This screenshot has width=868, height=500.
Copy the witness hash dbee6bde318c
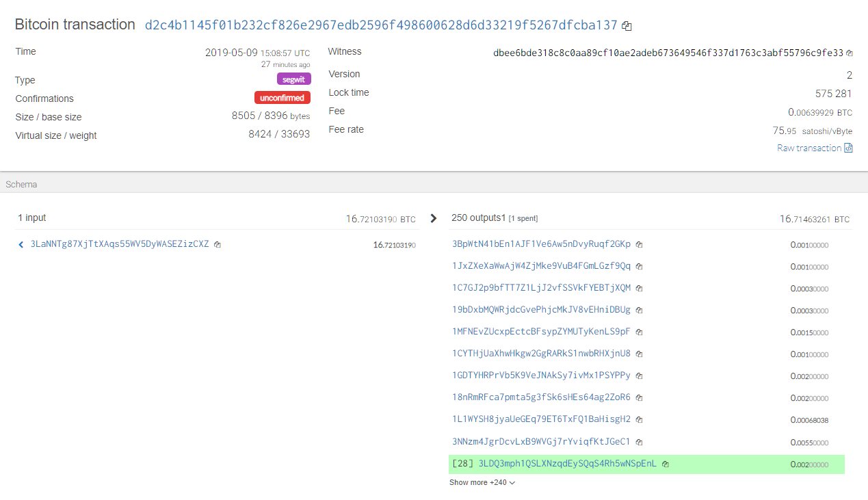pyautogui.click(x=850, y=53)
